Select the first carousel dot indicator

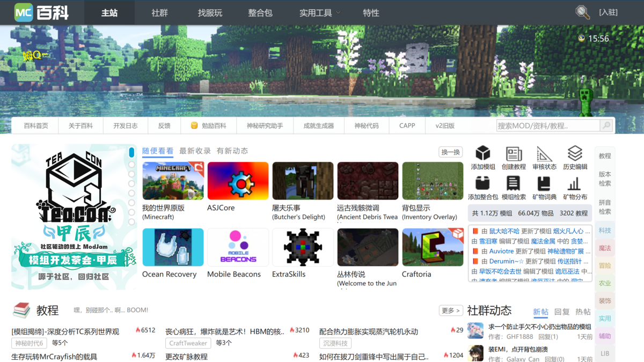tap(131, 153)
